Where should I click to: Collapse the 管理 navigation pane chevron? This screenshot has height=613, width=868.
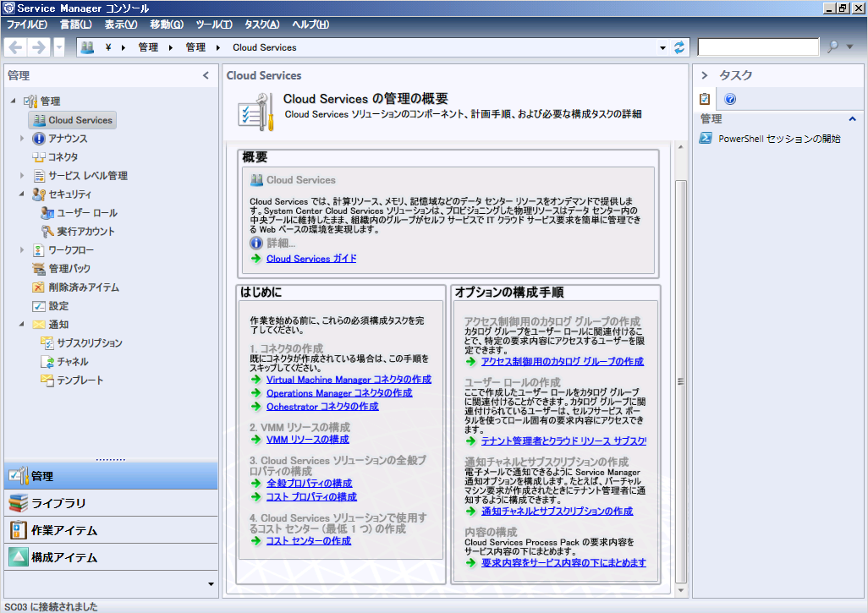(206, 75)
